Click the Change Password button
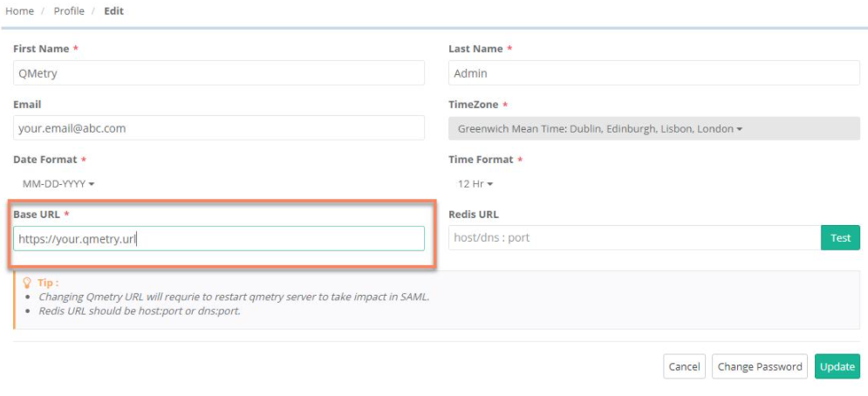Viewport: 868px width, 396px height. (x=760, y=366)
